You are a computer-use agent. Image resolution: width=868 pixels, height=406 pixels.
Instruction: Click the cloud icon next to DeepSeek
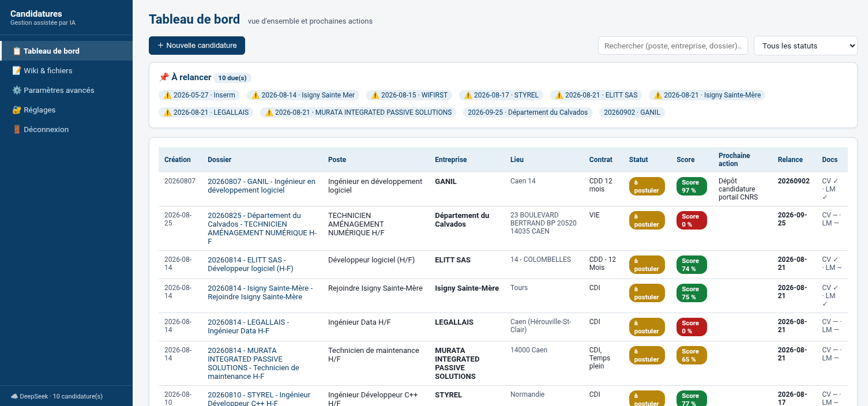tap(14, 396)
